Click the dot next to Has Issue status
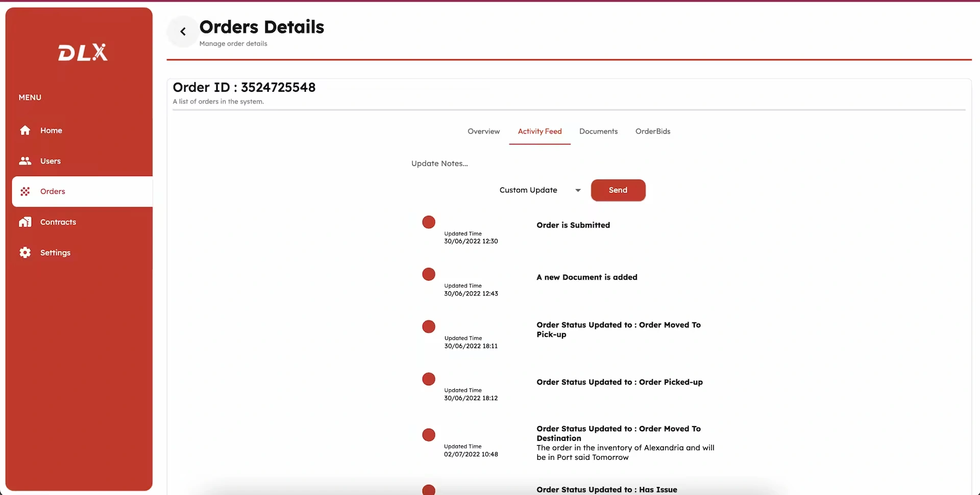Screen dimensions: 980x495 pyautogui.click(x=428, y=489)
